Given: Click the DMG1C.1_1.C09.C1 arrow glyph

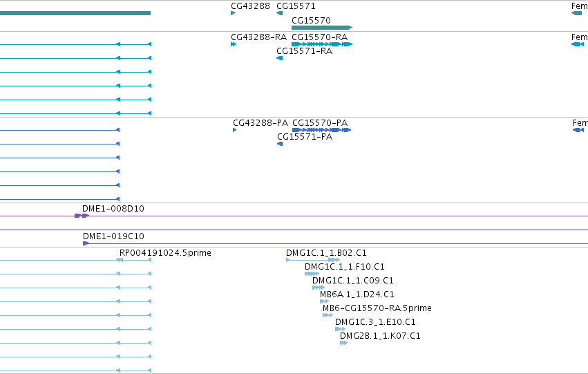Looking at the screenshot, I should 319,288.
